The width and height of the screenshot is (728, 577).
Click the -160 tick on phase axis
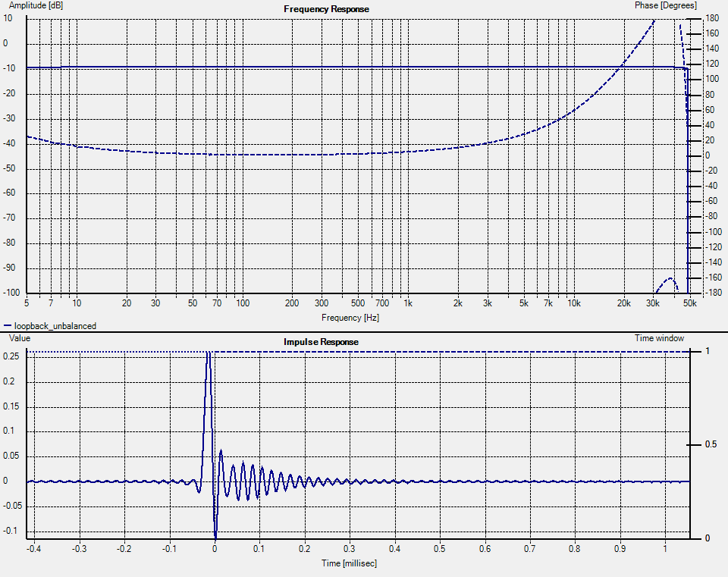pos(714,278)
